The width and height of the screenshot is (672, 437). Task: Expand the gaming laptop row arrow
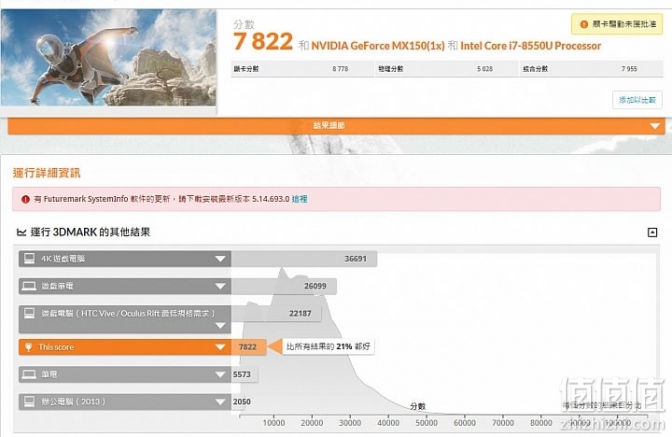click(x=220, y=286)
